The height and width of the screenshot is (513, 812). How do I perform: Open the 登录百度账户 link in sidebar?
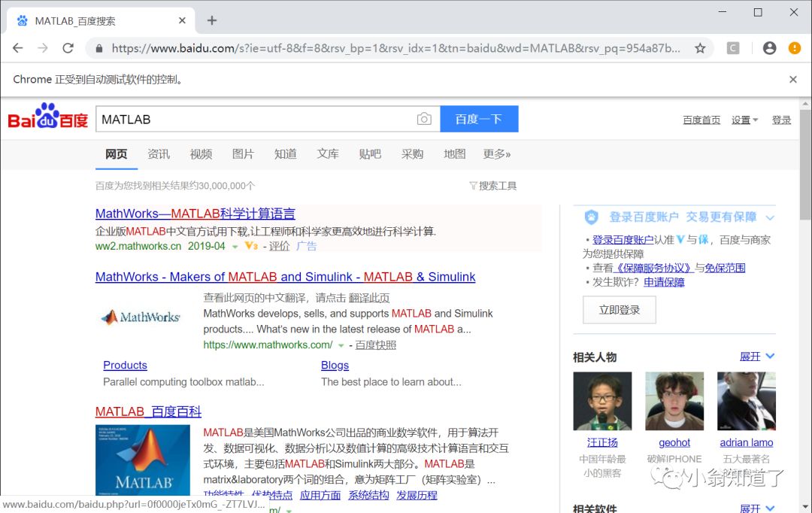pos(623,239)
